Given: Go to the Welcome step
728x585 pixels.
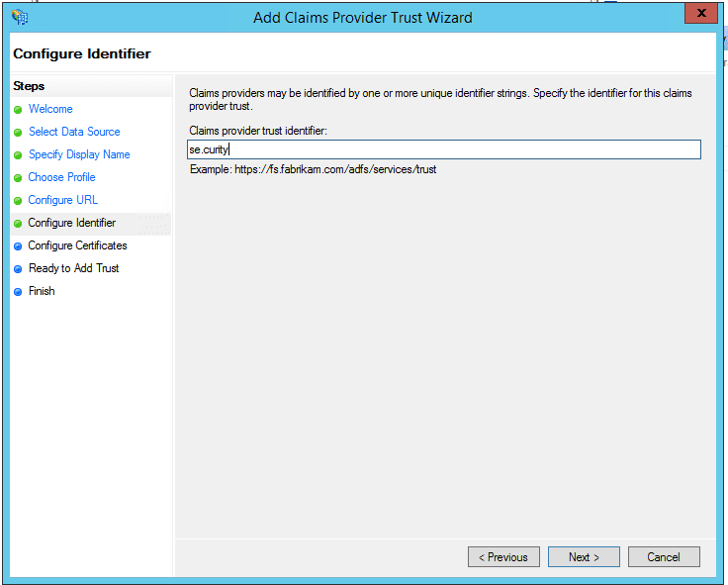Looking at the screenshot, I should point(50,109).
